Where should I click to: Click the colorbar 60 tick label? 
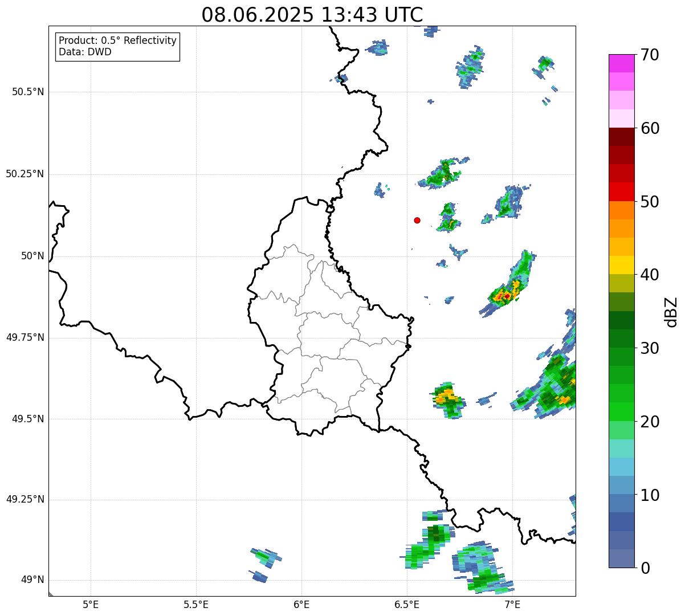tap(650, 128)
